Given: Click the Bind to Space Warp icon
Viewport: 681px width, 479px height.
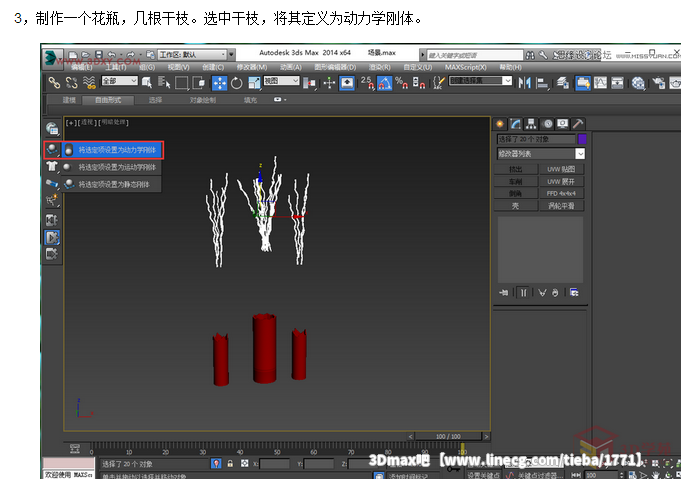Looking at the screenshot, I should tap(89, 83).
